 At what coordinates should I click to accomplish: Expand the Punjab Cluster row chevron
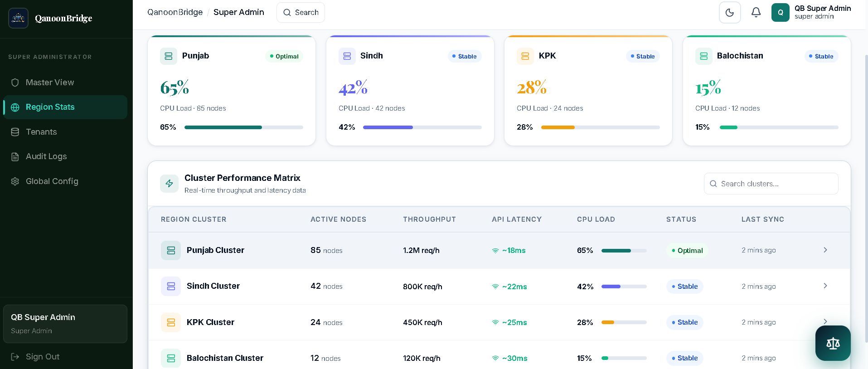[825, 250]
